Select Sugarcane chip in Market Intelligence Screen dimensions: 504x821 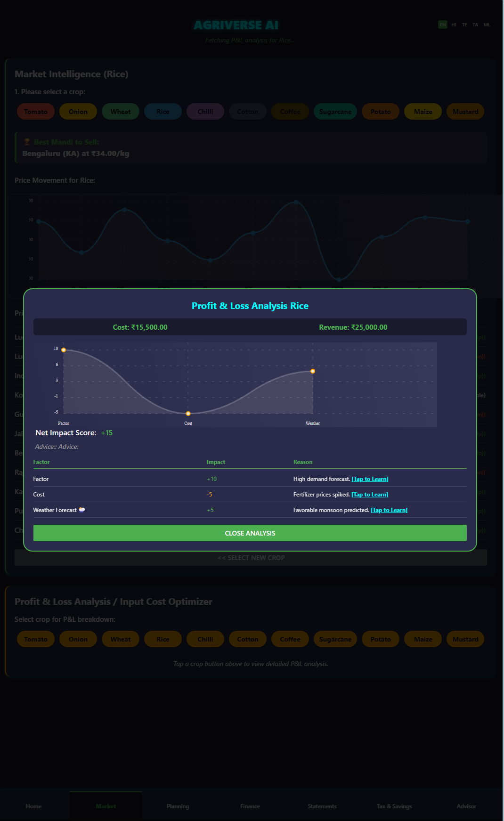tap(335, 112)
